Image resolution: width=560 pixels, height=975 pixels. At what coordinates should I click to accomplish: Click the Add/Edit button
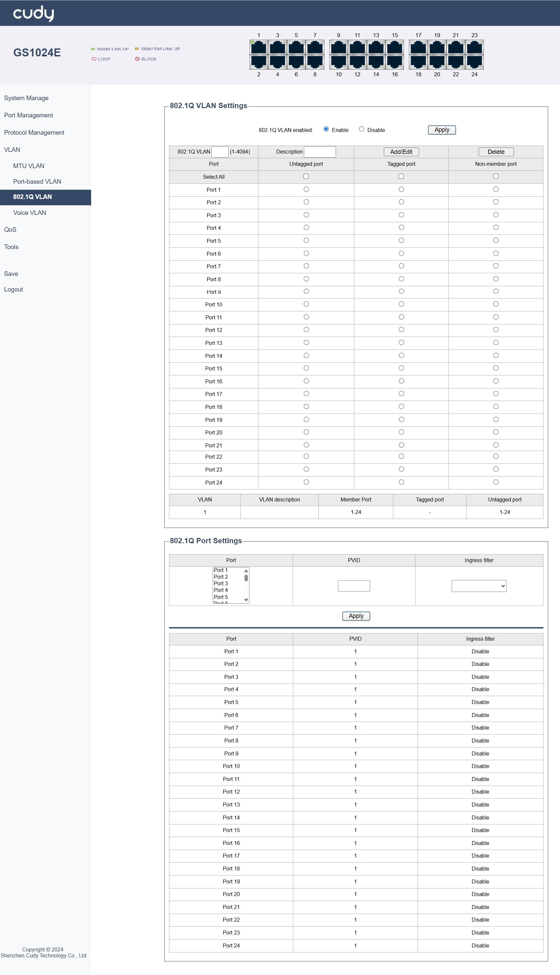coord(401,152)
